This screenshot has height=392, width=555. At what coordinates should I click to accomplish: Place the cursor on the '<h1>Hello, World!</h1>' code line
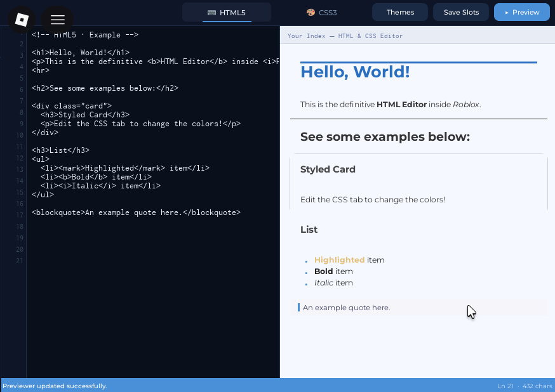pyautogui.click(x=81, y=53)
